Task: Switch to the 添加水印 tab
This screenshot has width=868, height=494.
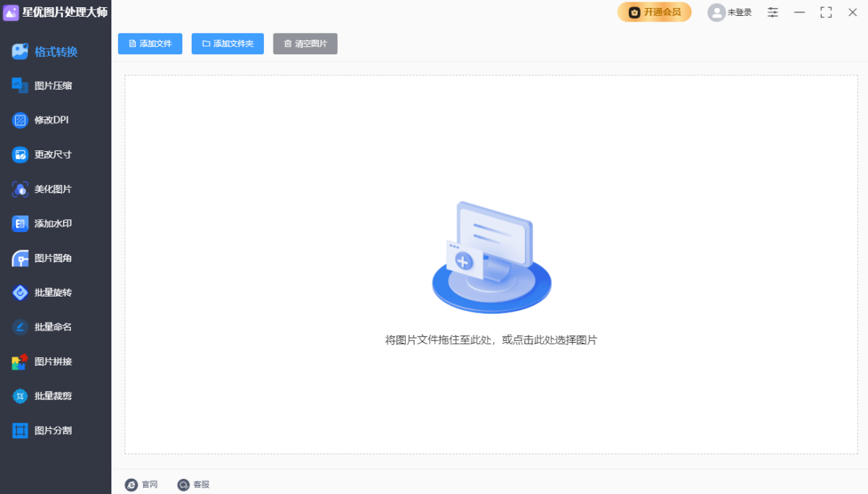Action: click(x=56, y=223)
